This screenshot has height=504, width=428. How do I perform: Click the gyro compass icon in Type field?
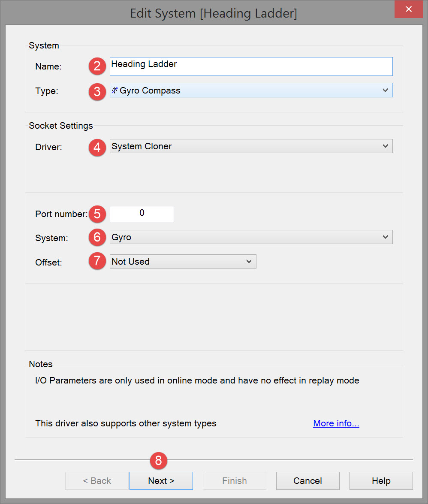(x=115, y=91)
